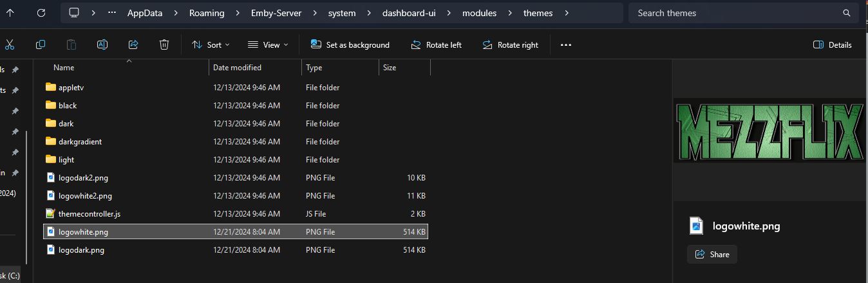Viewport: 868px width, 283px height.
Task: Click Share button in details pane
Action: point(712,254)
